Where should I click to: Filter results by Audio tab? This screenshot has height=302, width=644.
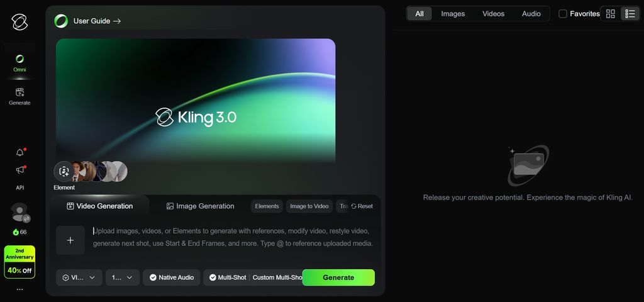pyautogui.click(x=531, y=14)
